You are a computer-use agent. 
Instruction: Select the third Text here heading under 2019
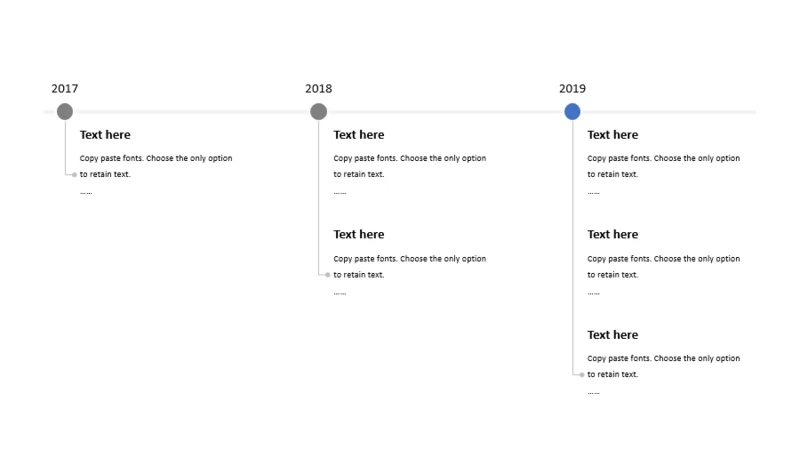pyautogui.click(x=613, y=335)
